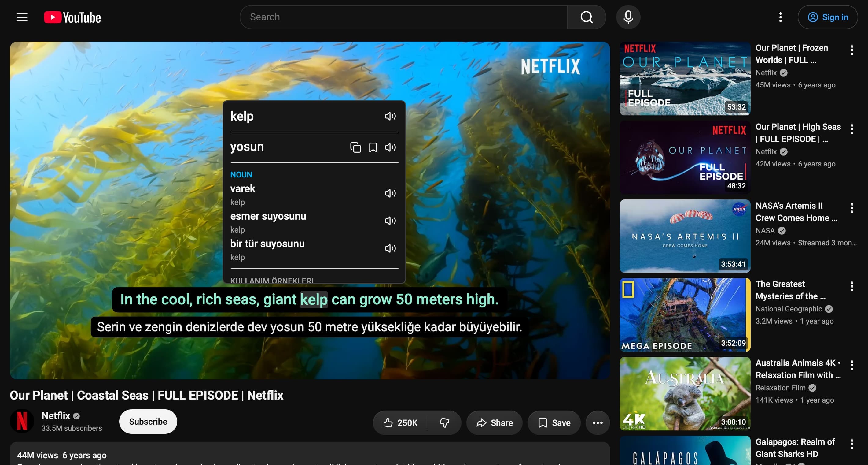This screenshot has height=465, width=868.
Task: Open options menu for Australia Animals 4K video
Action: pyautogui.click(x=852, y=366)
